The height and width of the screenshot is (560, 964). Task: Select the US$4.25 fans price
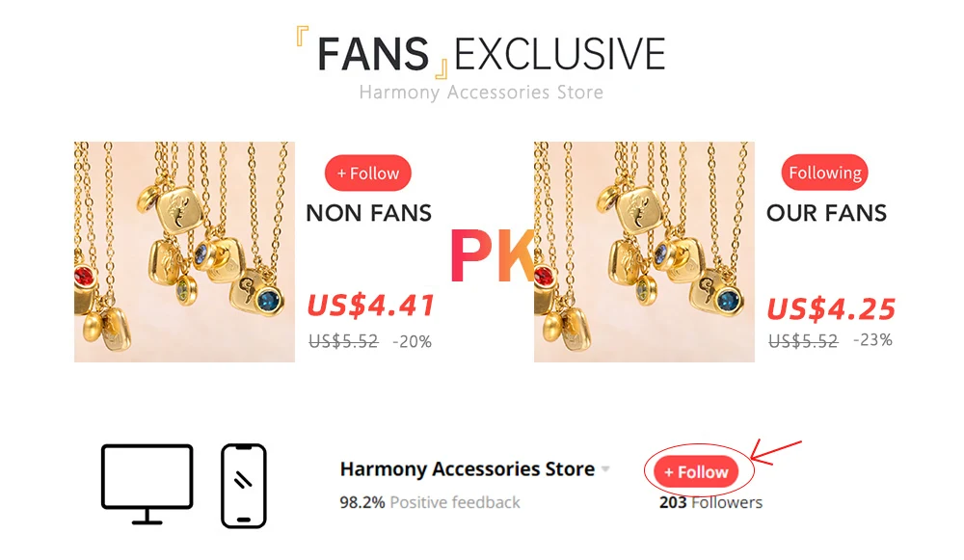[831, 308]
